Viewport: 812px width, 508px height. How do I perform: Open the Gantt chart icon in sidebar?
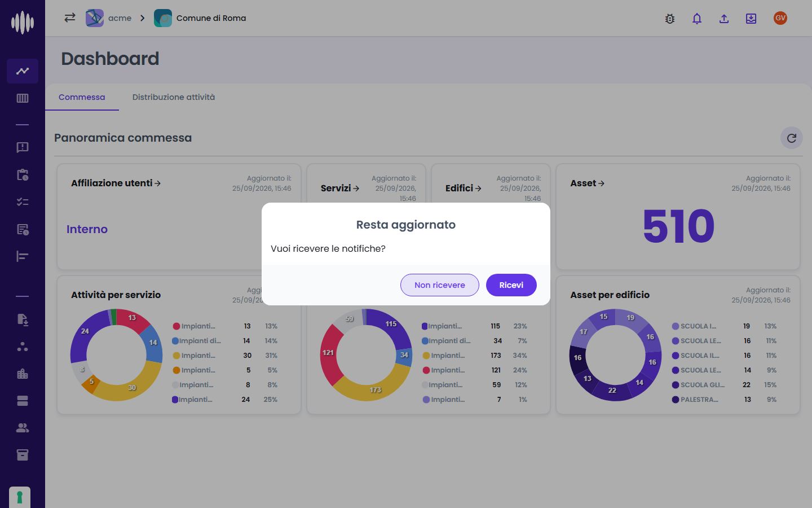coord(23,256)
